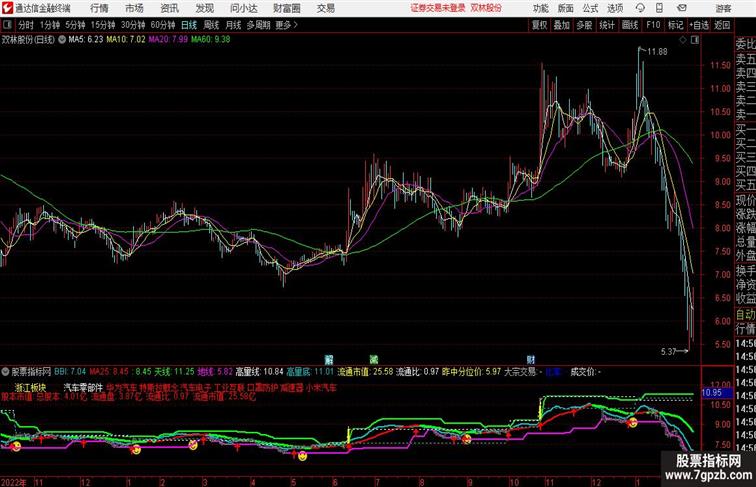Click the smiley signal icon near September
Image resolution: width=756 pixels, height=487 pixels.
[466, 439]
